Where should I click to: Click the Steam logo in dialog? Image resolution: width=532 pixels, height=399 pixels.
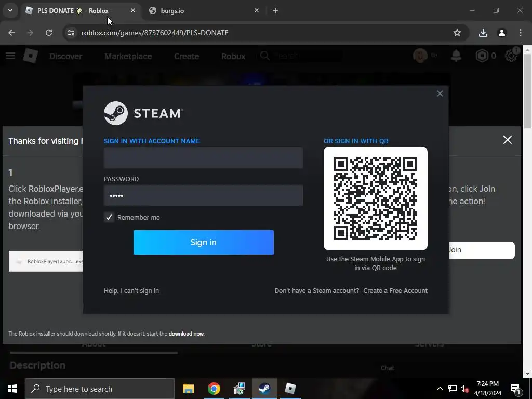click(x=143, y=113)
